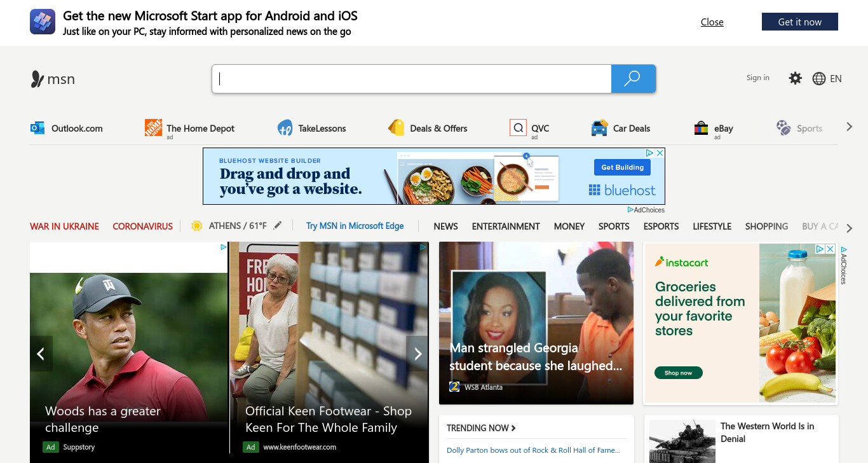
Task: Click the globe language icon
Action: pos(819,78)
